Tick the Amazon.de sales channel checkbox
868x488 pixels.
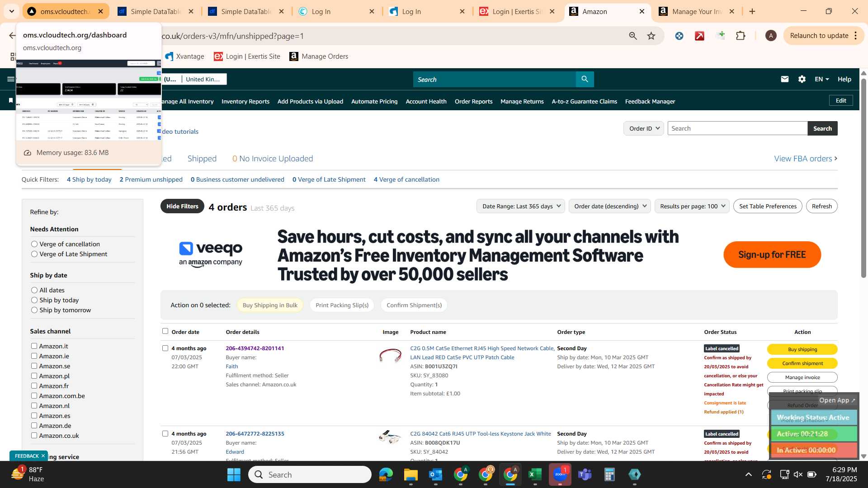pyautogui.click(x=34, y=425)
